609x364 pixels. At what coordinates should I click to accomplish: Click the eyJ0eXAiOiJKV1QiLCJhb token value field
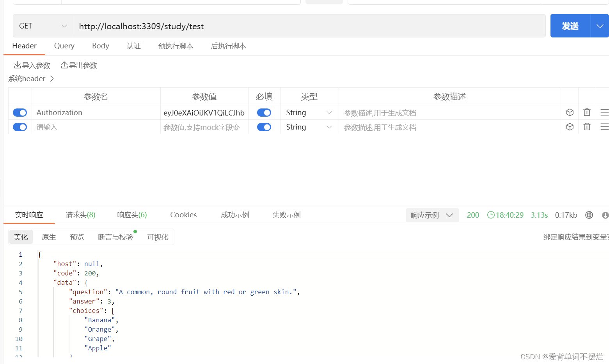pyautogui.click(x=204, y=112)
